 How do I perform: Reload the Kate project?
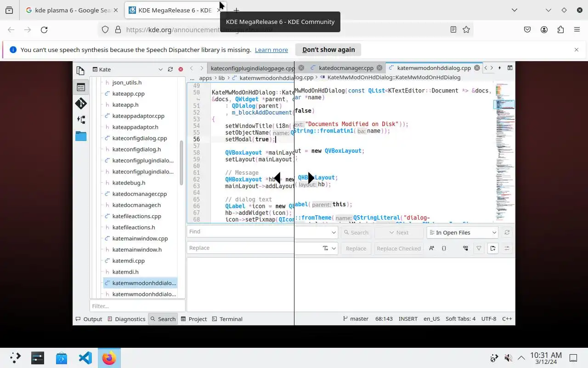click(170, 69)
